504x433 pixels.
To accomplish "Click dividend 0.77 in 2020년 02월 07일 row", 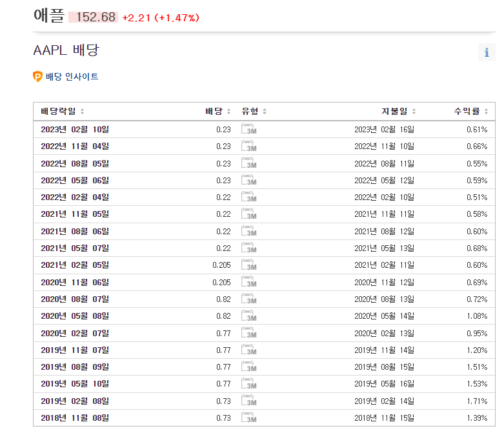I will tap(223, 333).
